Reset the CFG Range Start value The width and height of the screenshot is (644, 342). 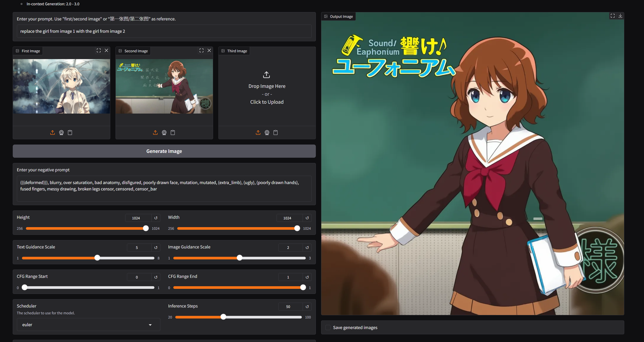[156, 277]
